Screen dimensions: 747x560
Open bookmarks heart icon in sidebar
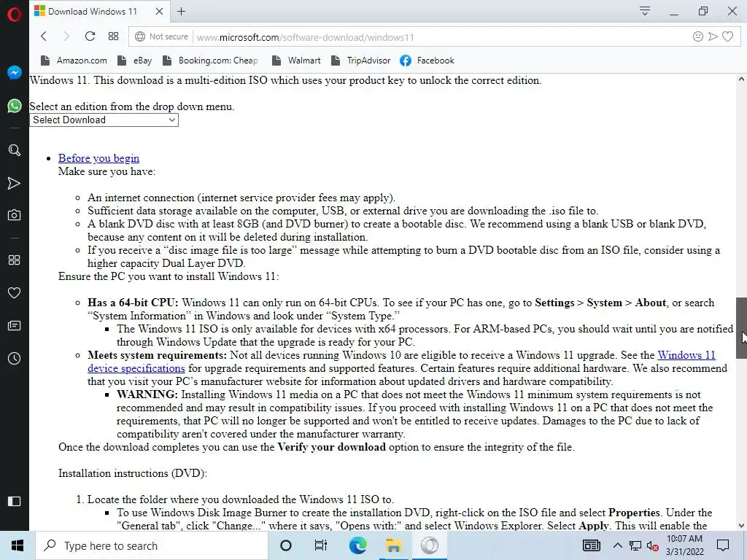coord(15,293)
